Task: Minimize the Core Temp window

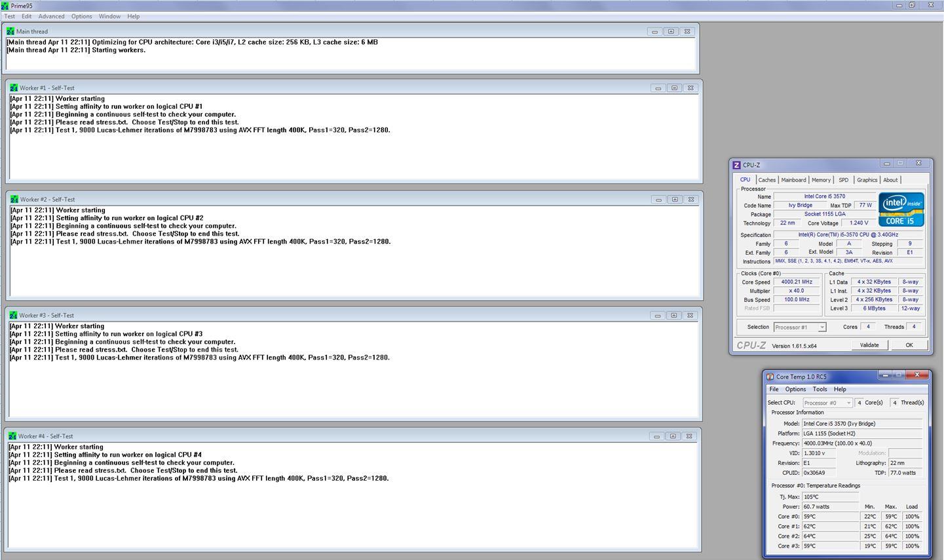Action: coord(886,375)
